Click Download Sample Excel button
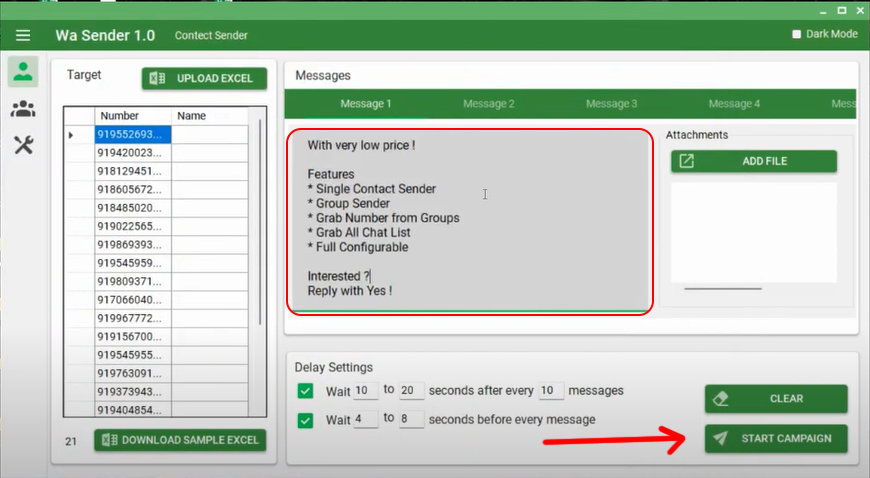870x478 pixels. pos(180,439)
